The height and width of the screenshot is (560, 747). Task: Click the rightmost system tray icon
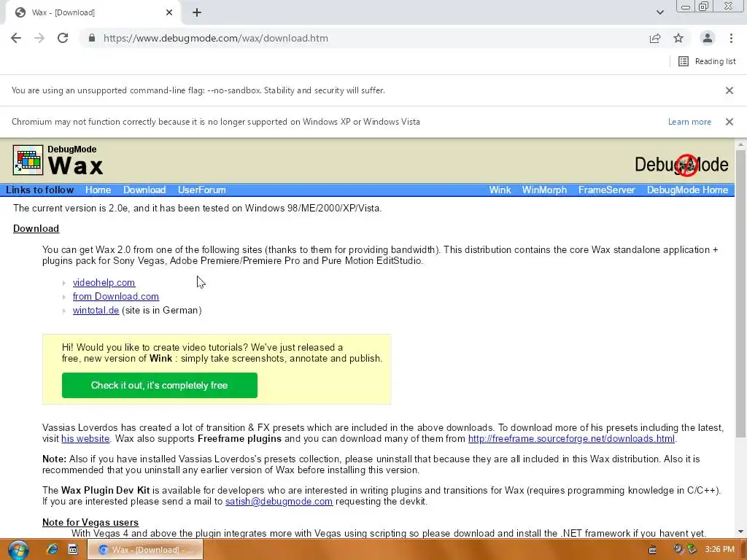click(692, 550)
